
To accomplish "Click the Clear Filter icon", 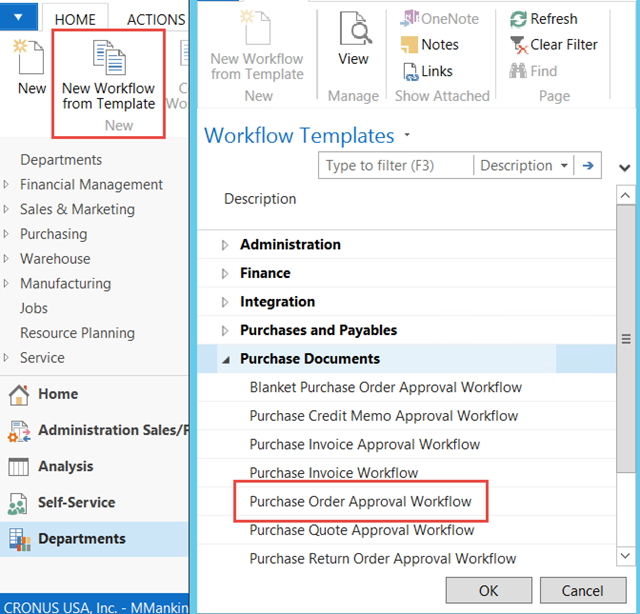I will (x=519, y=45).
